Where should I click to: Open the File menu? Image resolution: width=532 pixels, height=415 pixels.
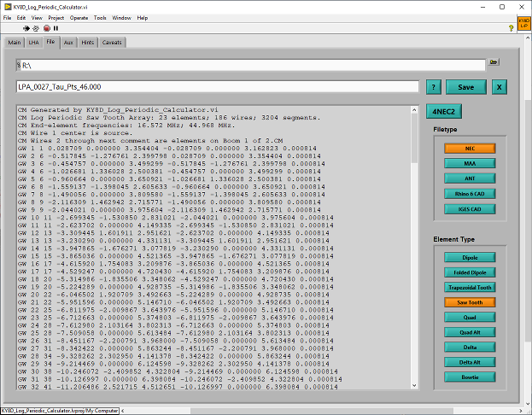pyautogui.click(x=7, y=18)
